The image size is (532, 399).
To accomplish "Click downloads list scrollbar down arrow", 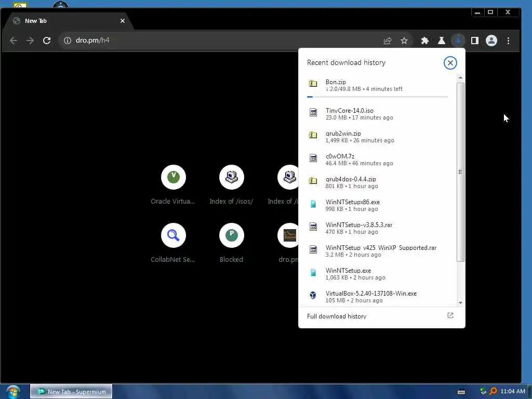I will click(460, 303).
